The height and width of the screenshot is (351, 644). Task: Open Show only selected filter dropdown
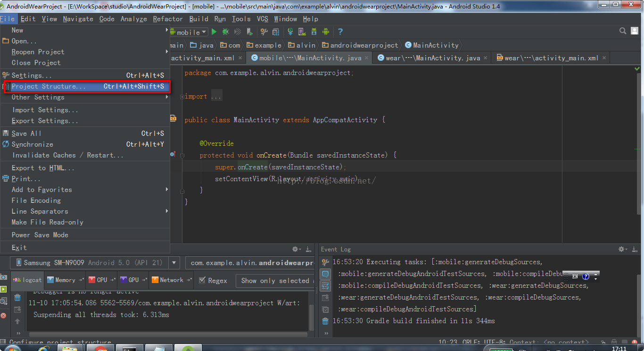point(275,281)
